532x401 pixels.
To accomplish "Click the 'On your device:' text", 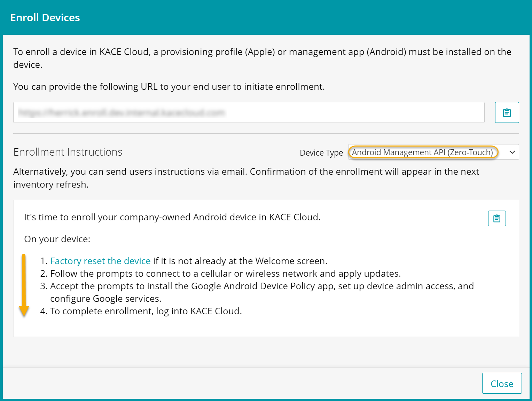I will tap(57, 239).
